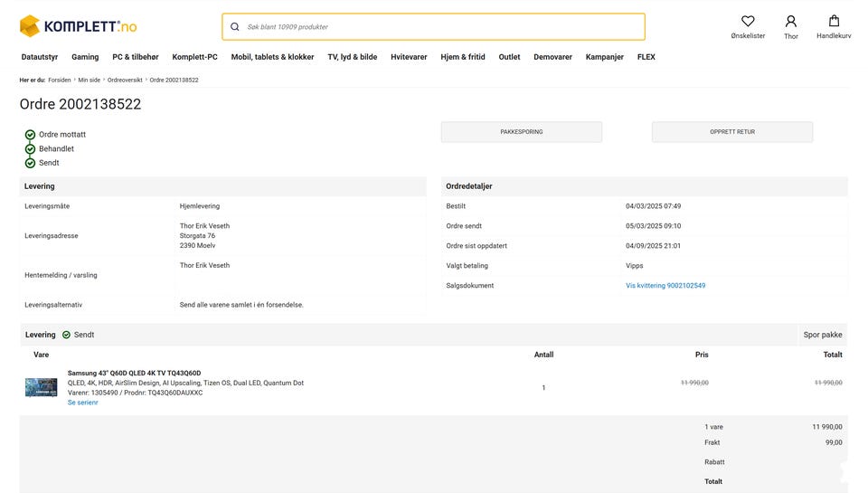This screenshot has width=868, height=493.
Task: Click the Sendt status checkmark icon
Action: coord(30,163)
